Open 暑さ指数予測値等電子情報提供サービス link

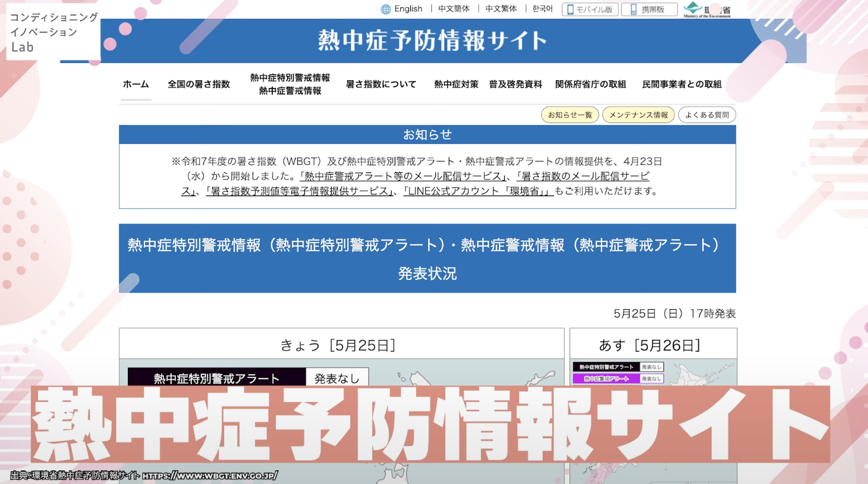(300, 191)
